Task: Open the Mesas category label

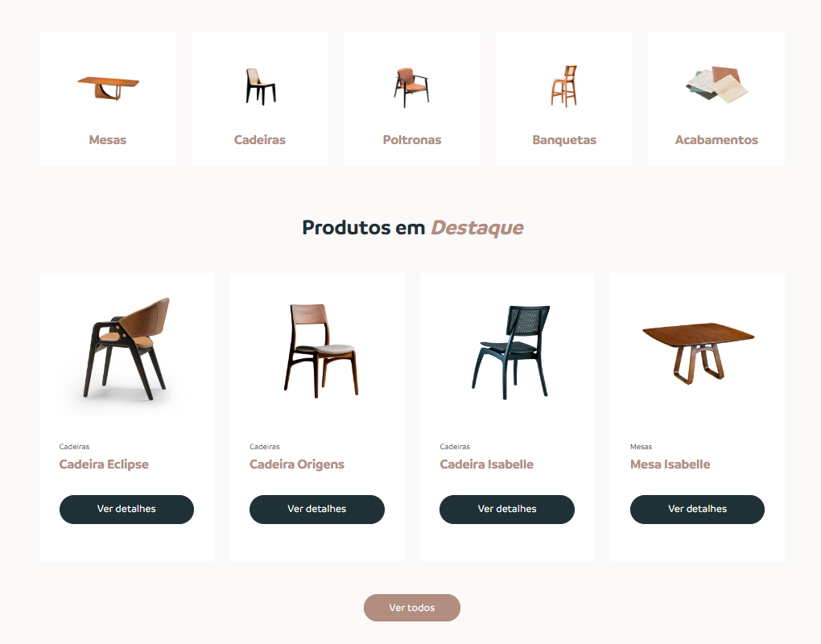Action: [107, 140]
